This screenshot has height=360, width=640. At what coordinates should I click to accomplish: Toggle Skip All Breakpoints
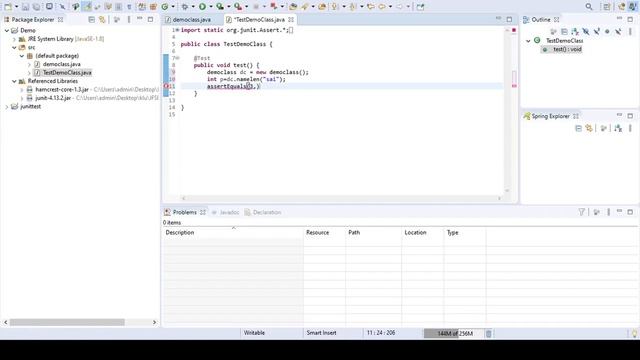62,7
